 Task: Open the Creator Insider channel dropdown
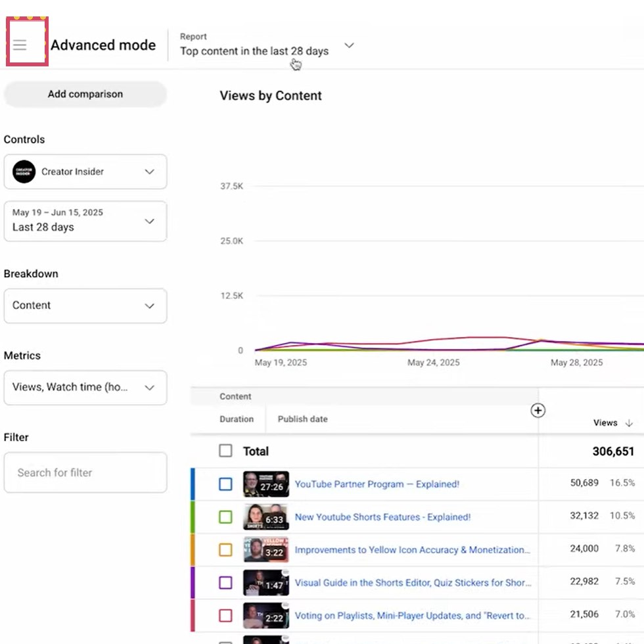pos(85,172)
